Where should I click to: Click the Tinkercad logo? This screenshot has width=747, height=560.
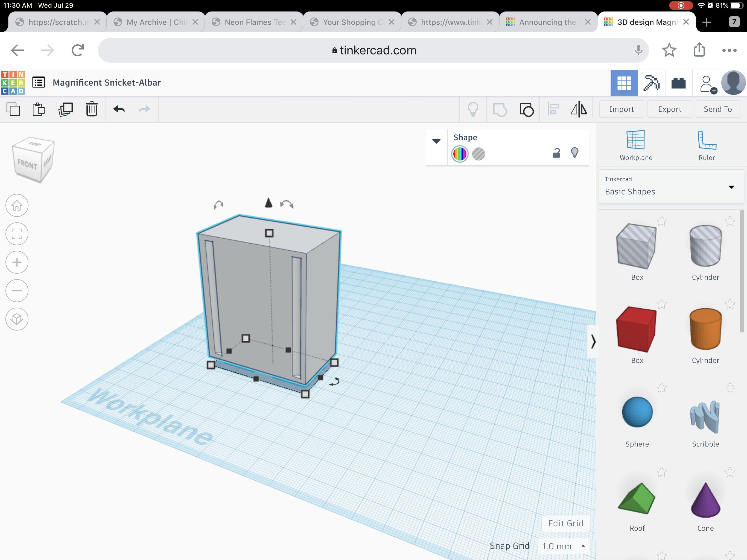pos(13,82)
